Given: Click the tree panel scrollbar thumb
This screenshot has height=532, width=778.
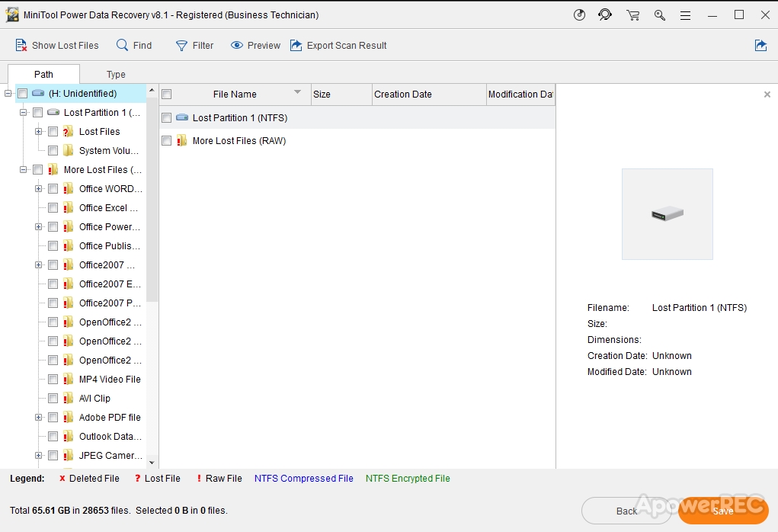Looking at the screenshot, I should click(x=152, y=198).
